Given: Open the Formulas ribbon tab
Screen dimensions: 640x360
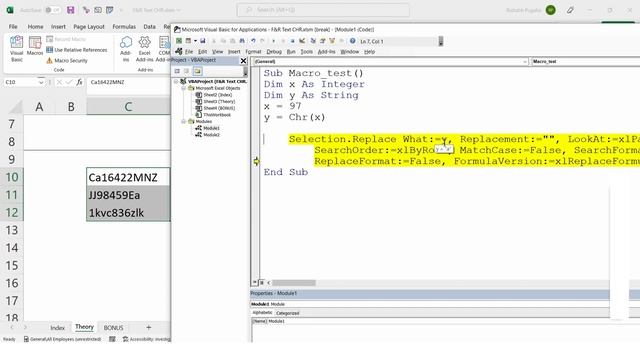Looking at the screenshot, I should [x=124, y=27].
